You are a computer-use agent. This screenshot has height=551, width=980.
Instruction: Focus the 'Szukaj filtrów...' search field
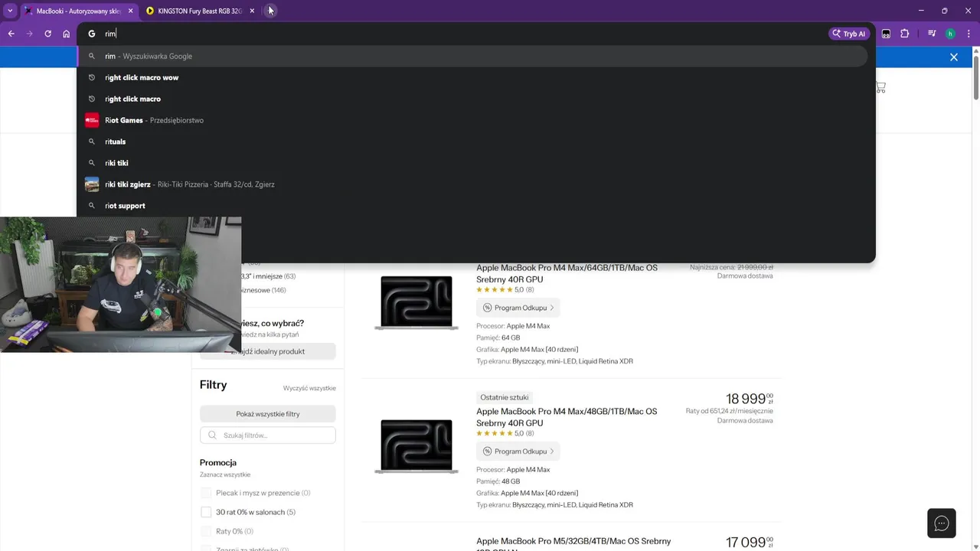tap(268, 435)
